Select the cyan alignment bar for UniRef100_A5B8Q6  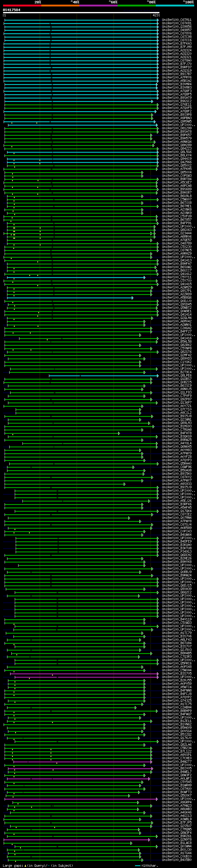[70, 298]
